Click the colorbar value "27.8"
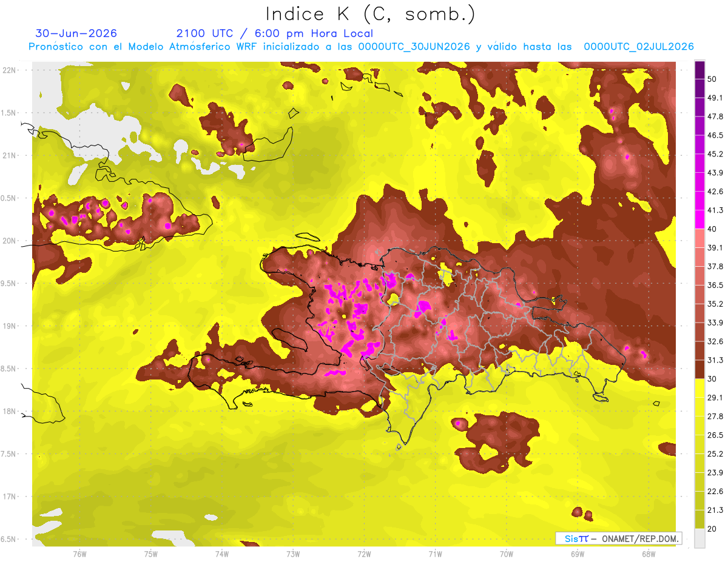Viewport: 728px width, 562px height. [715, 416]
